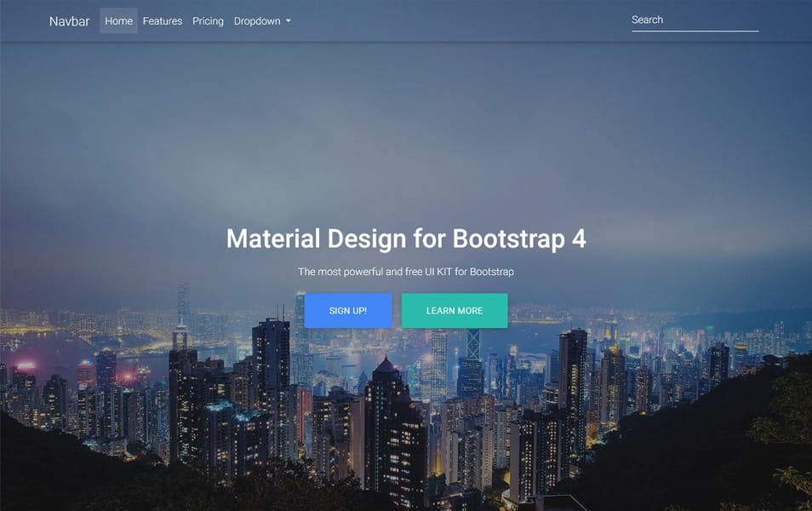
Task: Select the UI KIT tagline text
Action: click(x=406, y=272)
